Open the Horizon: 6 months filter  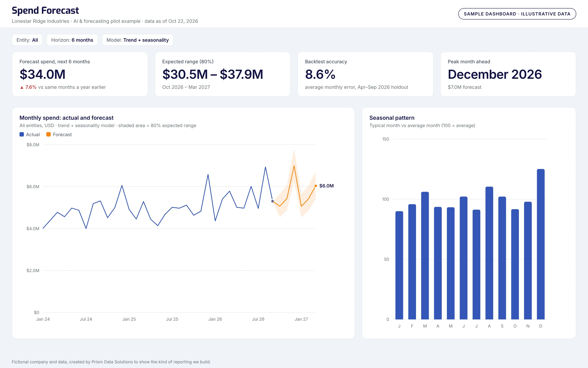click(72, 40)
